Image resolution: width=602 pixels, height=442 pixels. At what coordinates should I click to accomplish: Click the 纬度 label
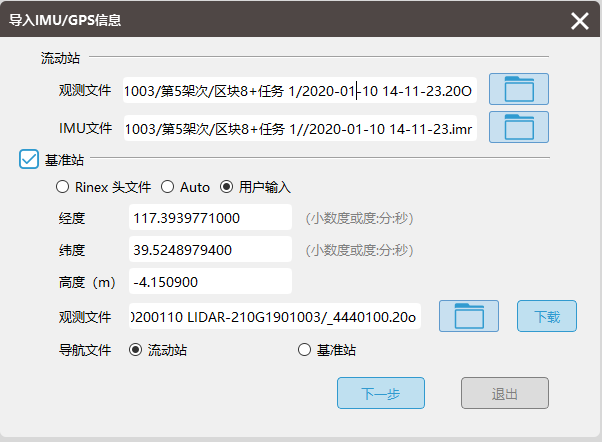(72, 250)
